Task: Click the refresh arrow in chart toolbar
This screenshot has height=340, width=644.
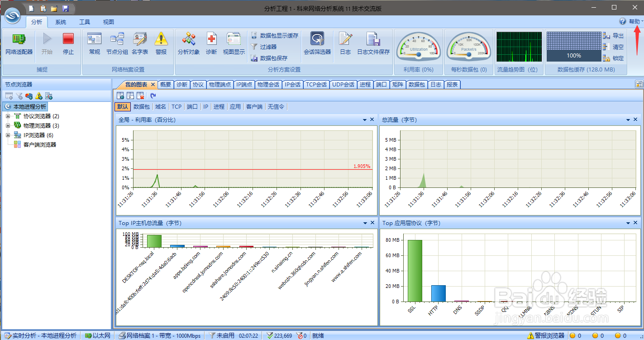Action: (x=153, y=96)
